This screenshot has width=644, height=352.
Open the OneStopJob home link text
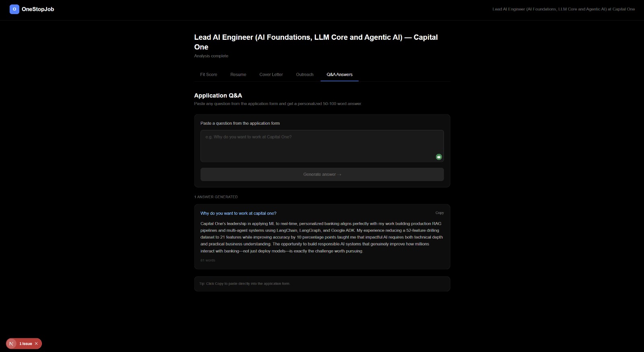[x=38, y=9]
